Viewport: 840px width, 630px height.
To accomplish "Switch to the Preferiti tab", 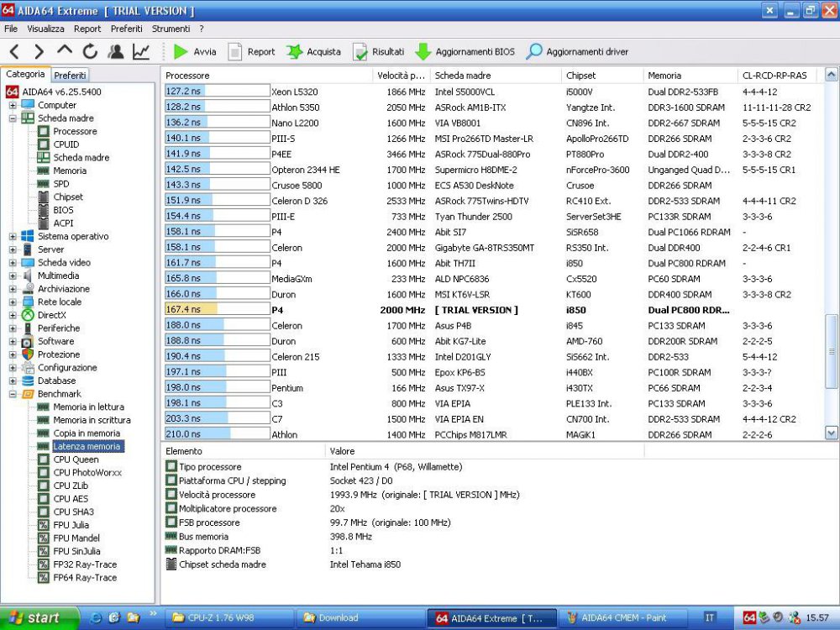I will click(x=71, y=76).
